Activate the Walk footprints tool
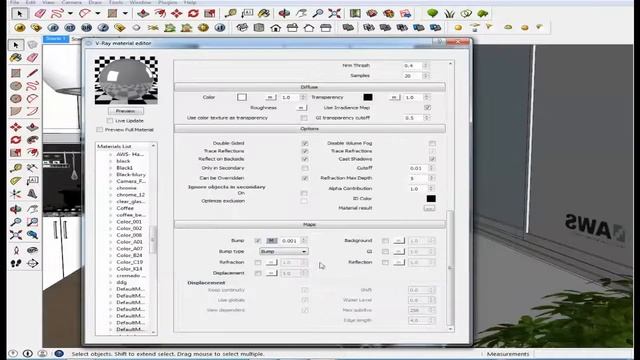The width and height of the screenshot is (640, 360). point(16,263)
